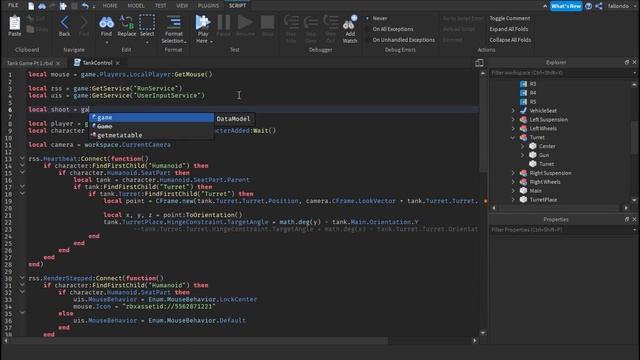Switch to the HOME ribbon tab
The image size is (640, 360).
pyautogui.click(x=110, y=6)
